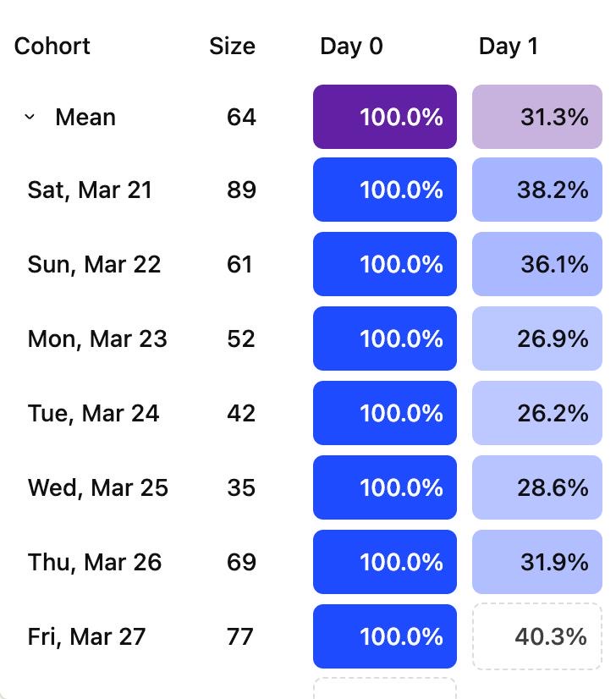Screen dimensions: 616x699
Task: Select the Sat, Mar 21 cohort row
Action: pyautogui.click(x=90, y=190)
